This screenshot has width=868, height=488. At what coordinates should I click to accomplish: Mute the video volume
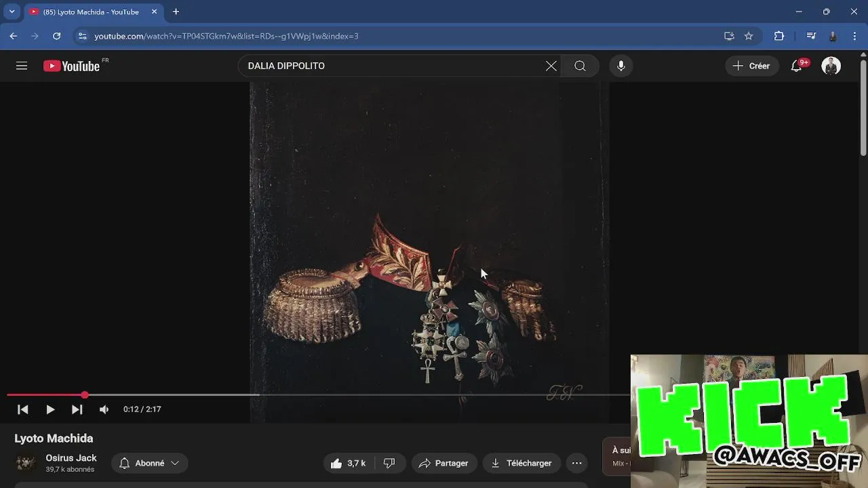(104, 409)
